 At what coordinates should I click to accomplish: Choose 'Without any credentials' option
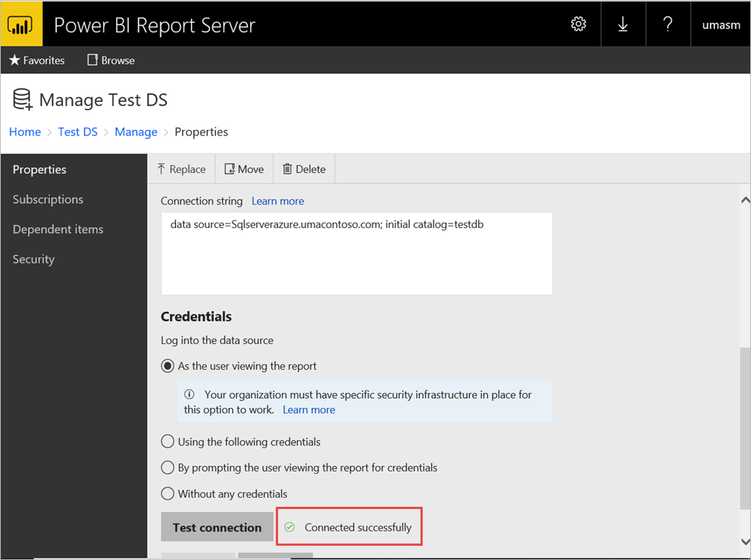167,493
